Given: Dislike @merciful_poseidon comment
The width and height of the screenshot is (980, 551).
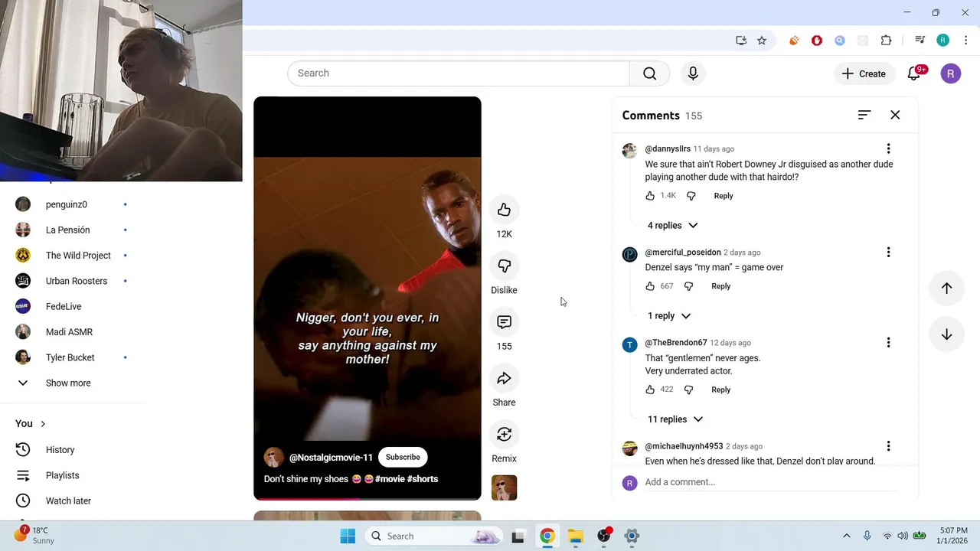Looking at the screenshot, I should 688,286.
